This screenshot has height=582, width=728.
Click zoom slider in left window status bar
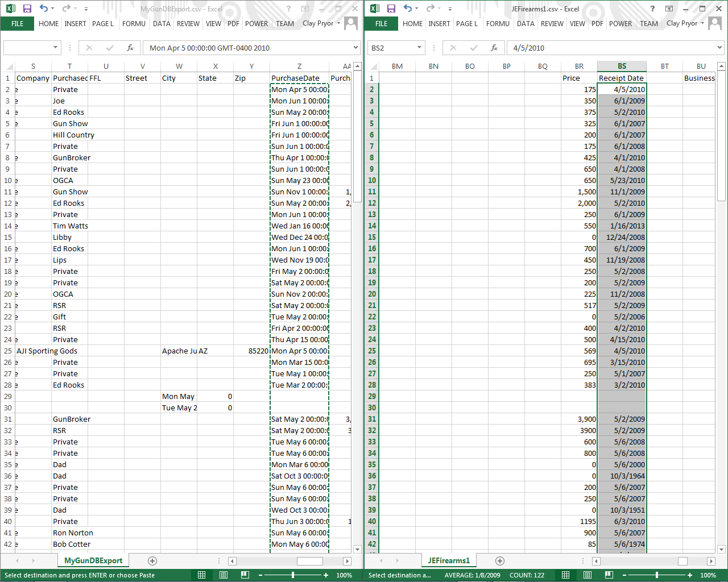(x=293, y=575)
